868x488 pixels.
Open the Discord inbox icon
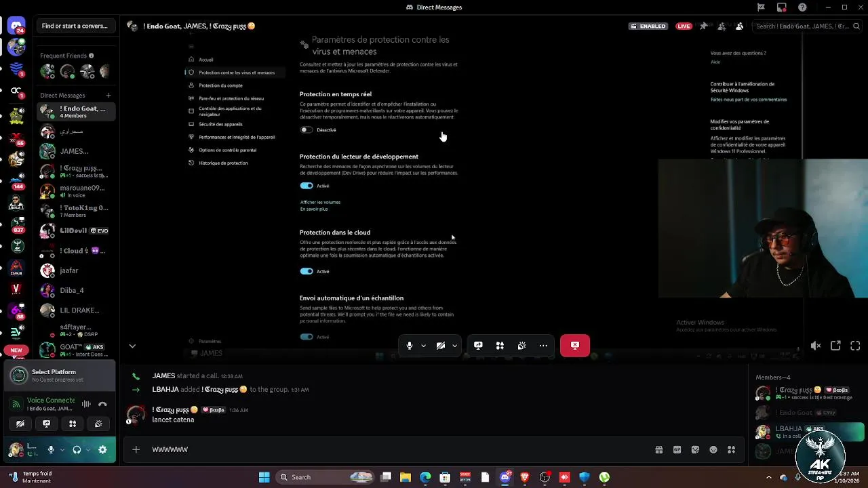tap(782, 7)
